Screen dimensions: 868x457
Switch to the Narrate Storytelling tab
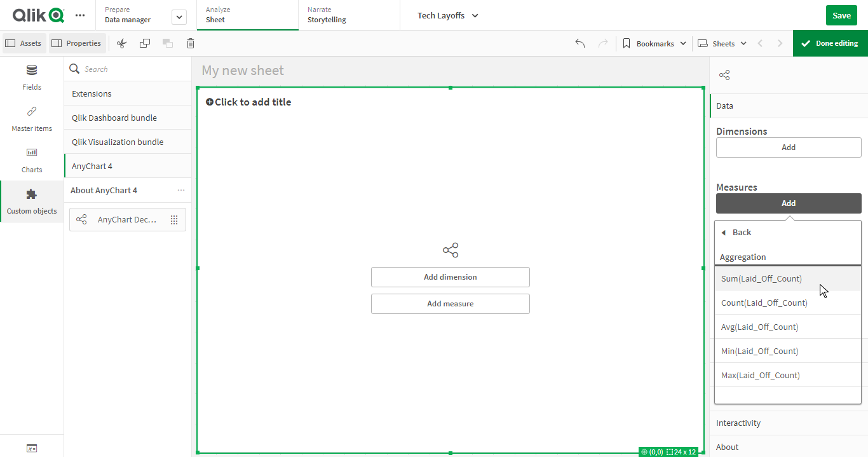pos(326,15)
